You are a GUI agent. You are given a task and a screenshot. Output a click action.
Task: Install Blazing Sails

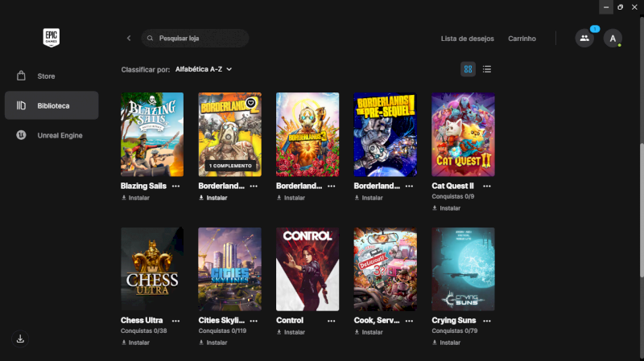[x=135, y=198]
